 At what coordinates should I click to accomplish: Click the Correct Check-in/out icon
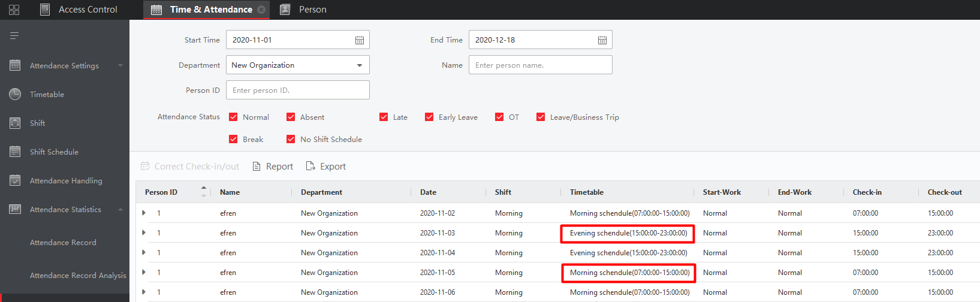tap(145, 166)
